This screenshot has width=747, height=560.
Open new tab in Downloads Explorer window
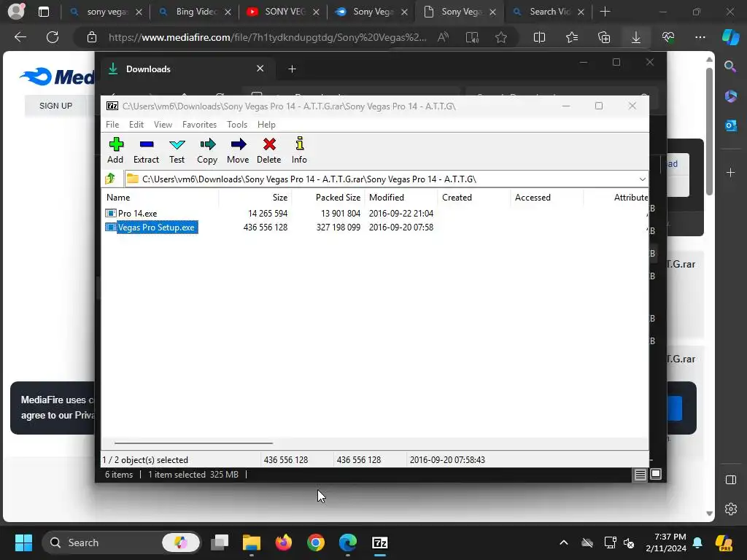coord(292,69)
